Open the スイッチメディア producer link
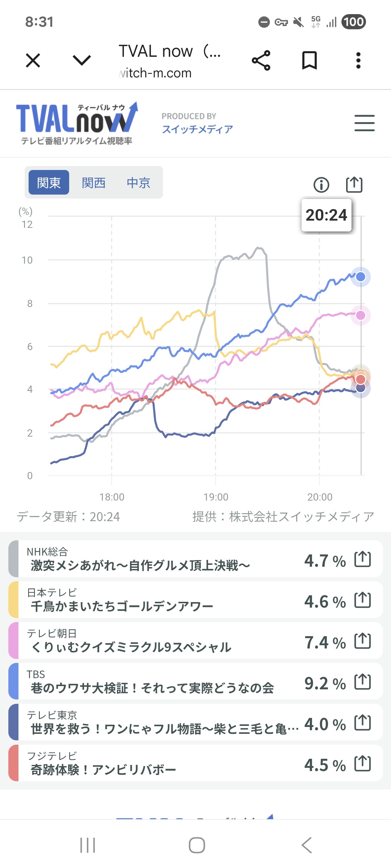The width and height of the screenshot is (391, 868). [197, 129]
